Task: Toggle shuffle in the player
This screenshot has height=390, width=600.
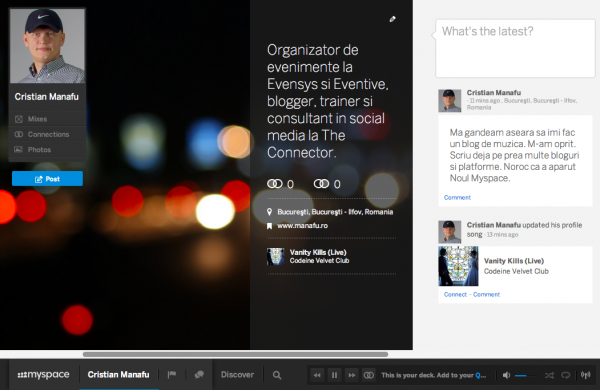Action: pos(549,375)
